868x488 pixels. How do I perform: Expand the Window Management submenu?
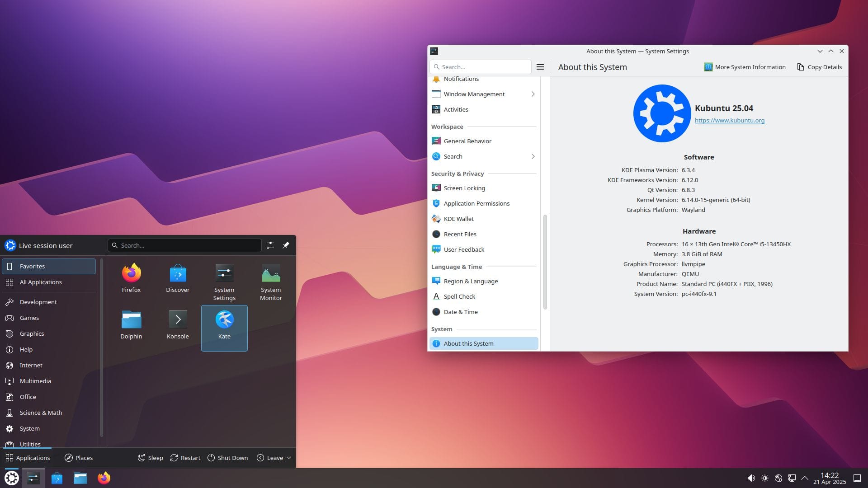pos(533,94)
